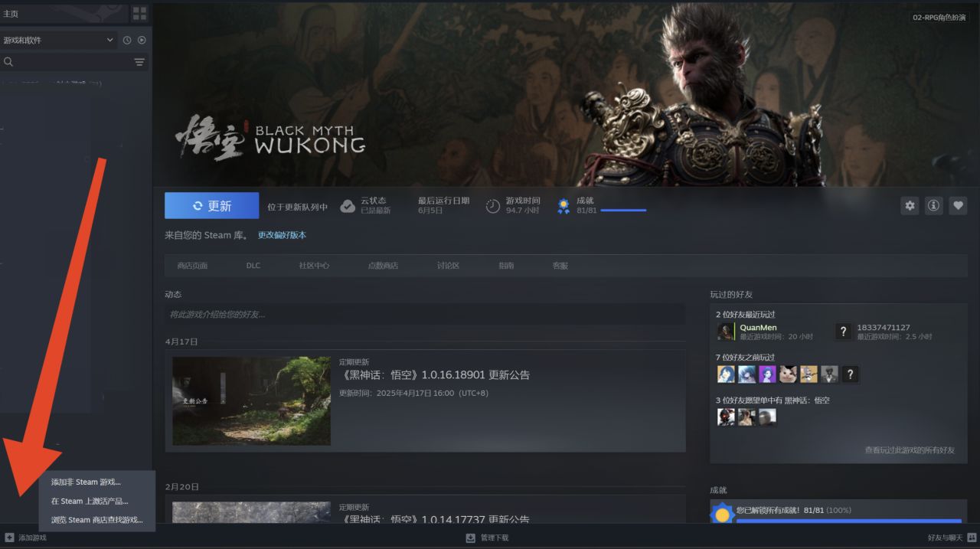980x549 pixels.
Task: Open the 商店页面 tab
Action: coord(192,266)
